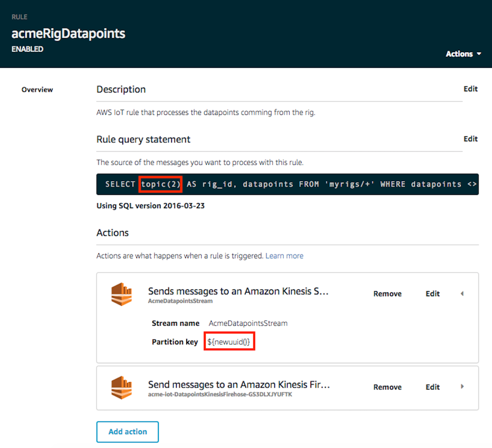Click the Kinesis Stream action icon
Viewport: 492px width, 448px height.
[122, 294]
